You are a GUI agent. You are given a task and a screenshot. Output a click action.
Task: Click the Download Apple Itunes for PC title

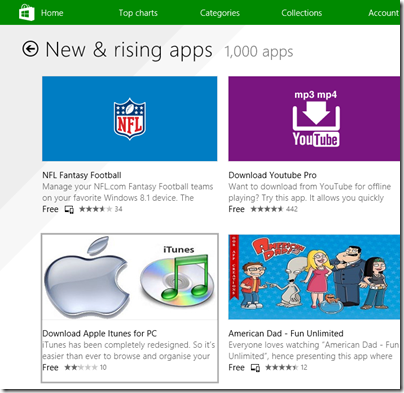pos(99,333)
